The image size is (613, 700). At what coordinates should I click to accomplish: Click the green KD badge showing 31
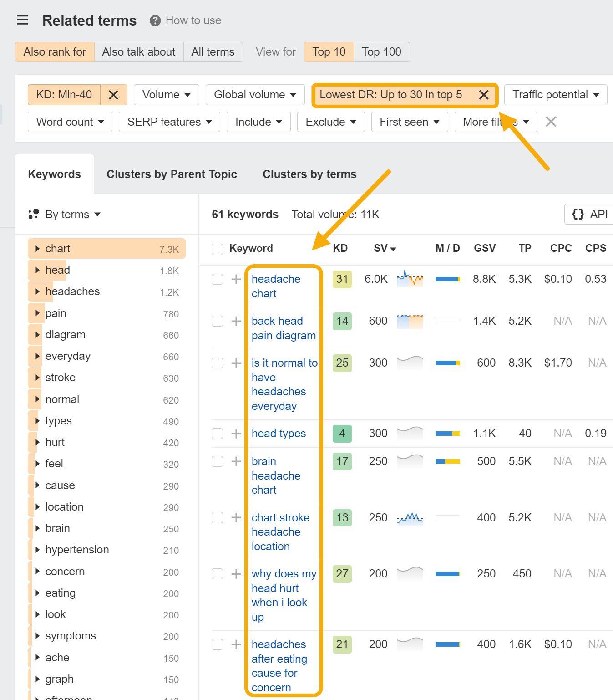pos(341,279)
